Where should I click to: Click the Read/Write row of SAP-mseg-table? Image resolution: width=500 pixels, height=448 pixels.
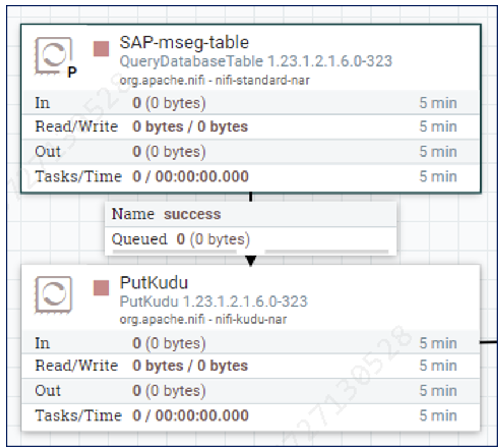tap(251, 127)
